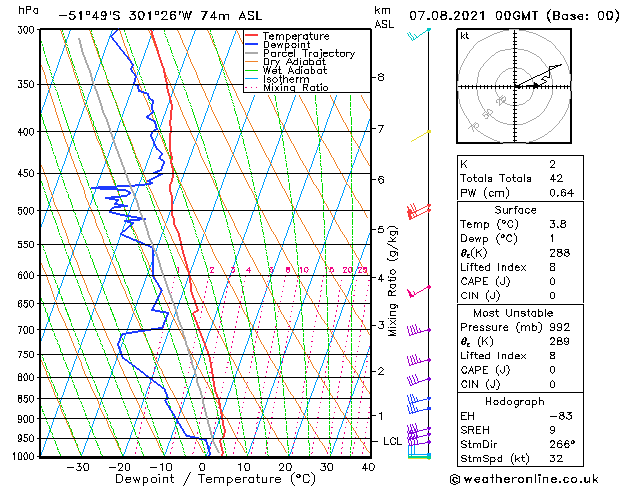The image size is (629, 486).
Task: Click the surface Dewp (°C) value 1
Action: (x=552, y=239)
